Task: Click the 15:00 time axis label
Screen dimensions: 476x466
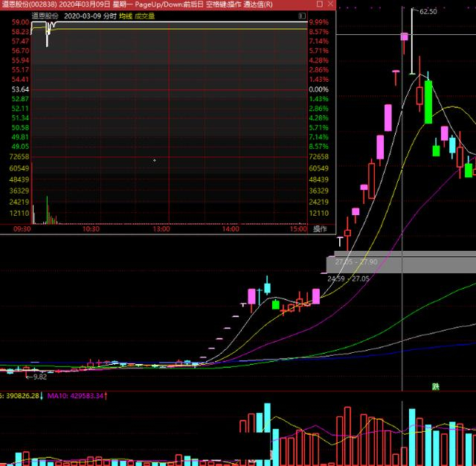Action: [298, 229]
